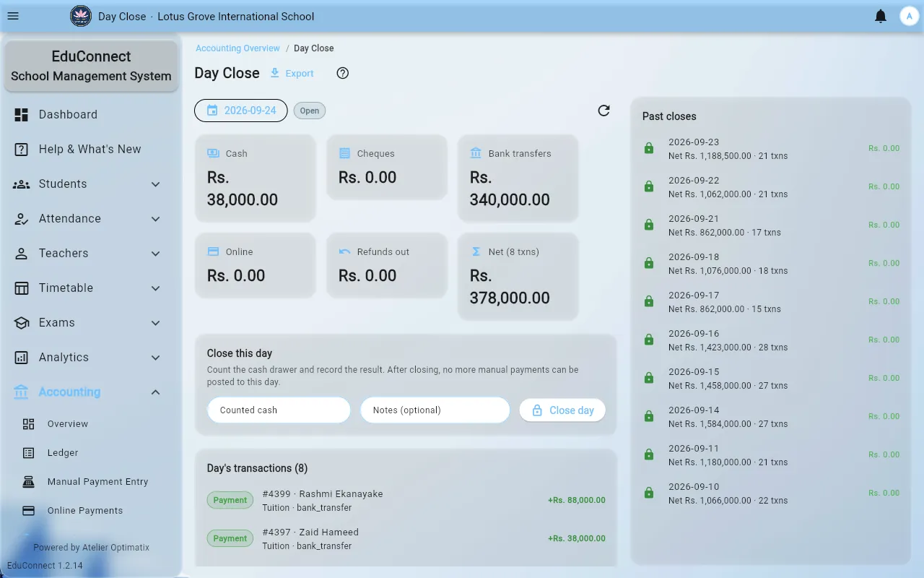Click the lock icon for 2026-09-23
This screenshot has width=924, height=578.
(649, 148)
